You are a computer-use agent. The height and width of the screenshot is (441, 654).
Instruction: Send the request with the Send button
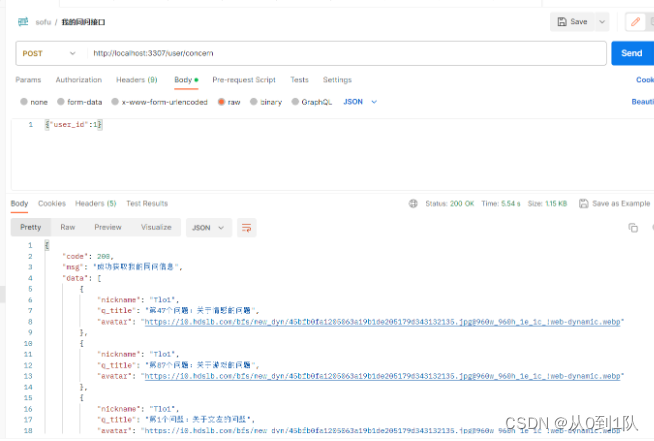tap(631, 53)
